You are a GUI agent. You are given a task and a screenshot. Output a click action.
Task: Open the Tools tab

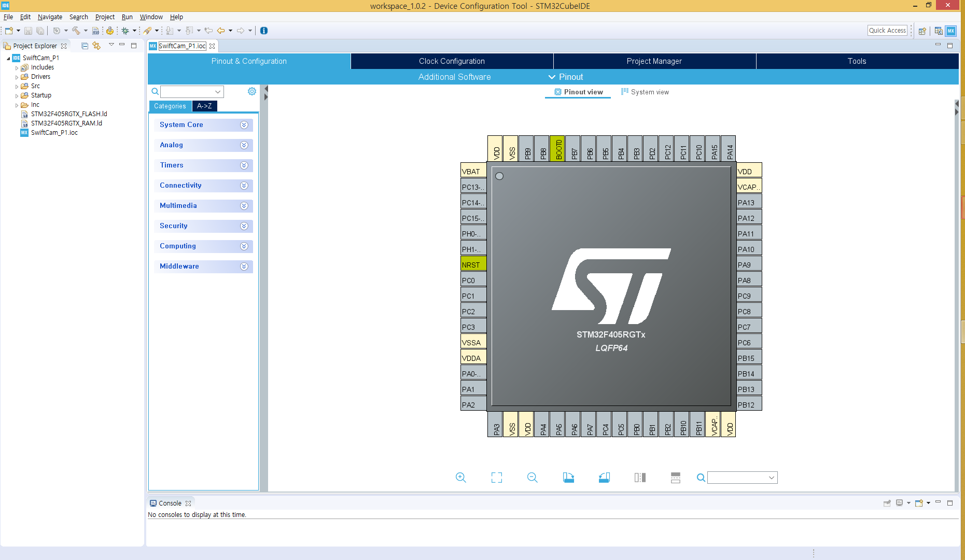click(857, 61)
